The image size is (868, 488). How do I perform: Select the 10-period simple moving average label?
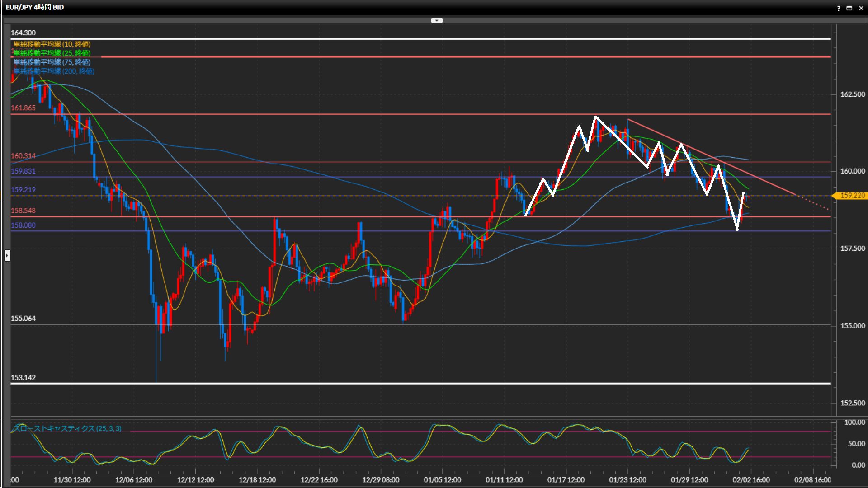52,44
